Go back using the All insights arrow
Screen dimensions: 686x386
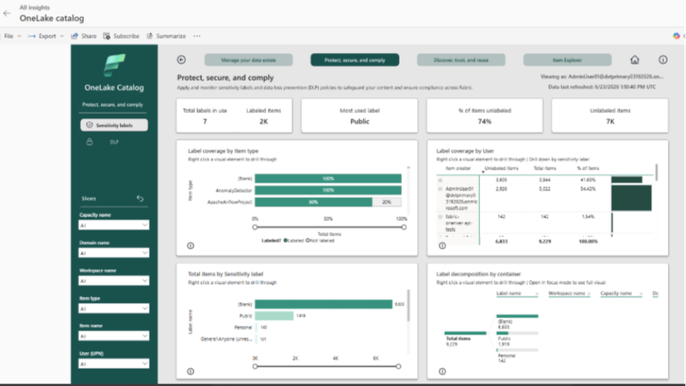click(x=7, y=13)
